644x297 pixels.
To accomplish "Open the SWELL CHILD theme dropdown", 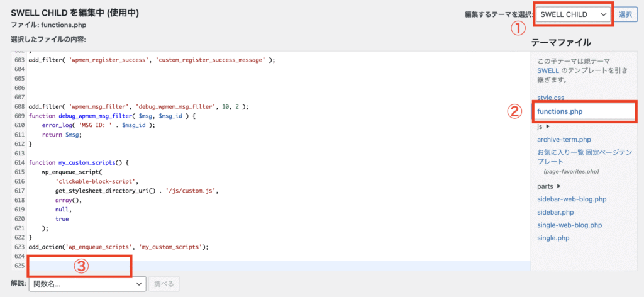I will (x=574, y=14).
